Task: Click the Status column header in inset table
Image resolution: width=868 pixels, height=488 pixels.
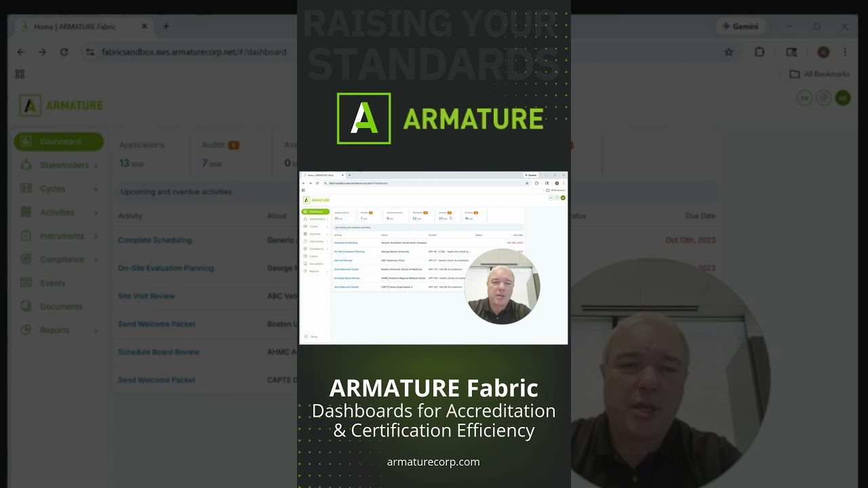Action: 479,235
